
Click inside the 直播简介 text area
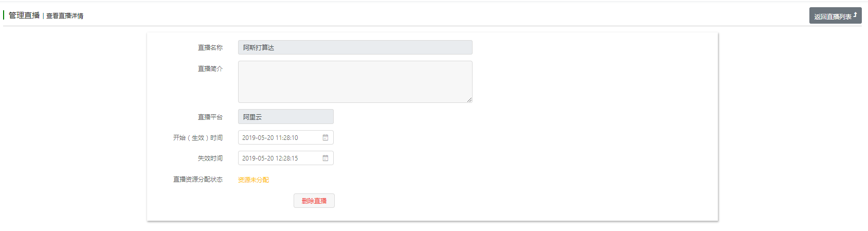pyautogui.click(x=355, y=81)
